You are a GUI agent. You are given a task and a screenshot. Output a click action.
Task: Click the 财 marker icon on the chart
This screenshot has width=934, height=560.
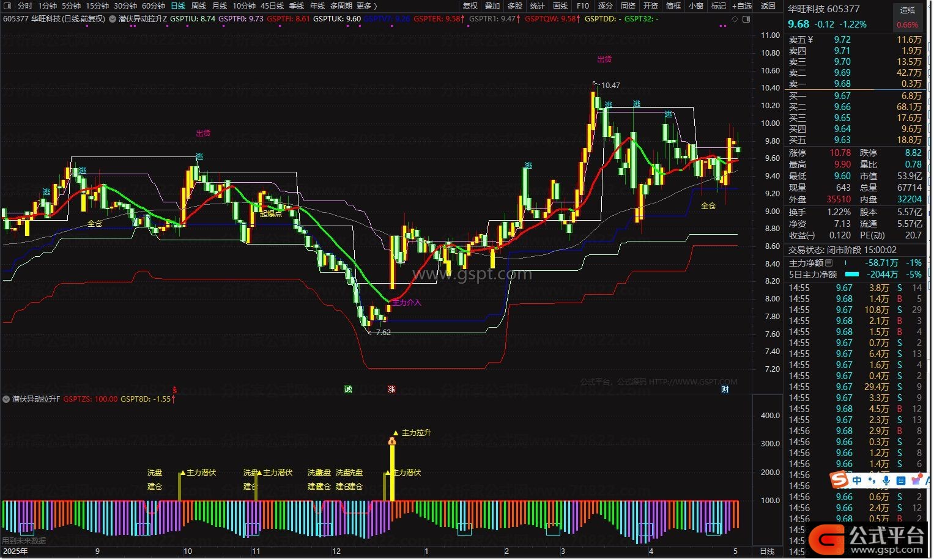click(725, 389)
